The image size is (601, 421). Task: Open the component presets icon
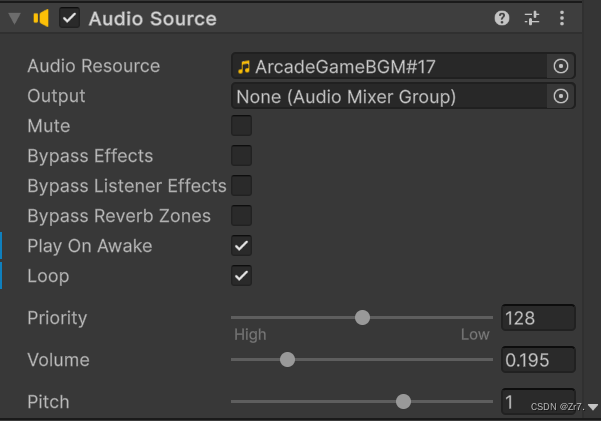click(x=531, y=18)
